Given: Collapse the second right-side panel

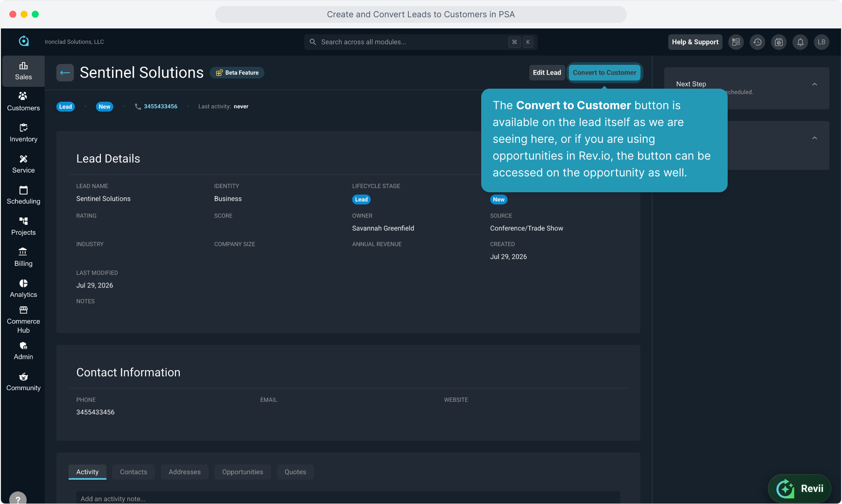Looking at the screenshot, I should click(x=814, y=138).
